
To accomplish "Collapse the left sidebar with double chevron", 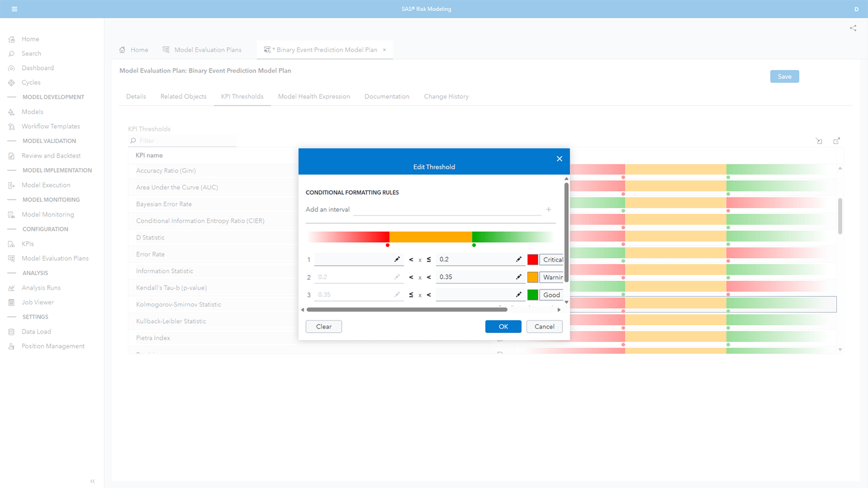I will tap(93, 481).
